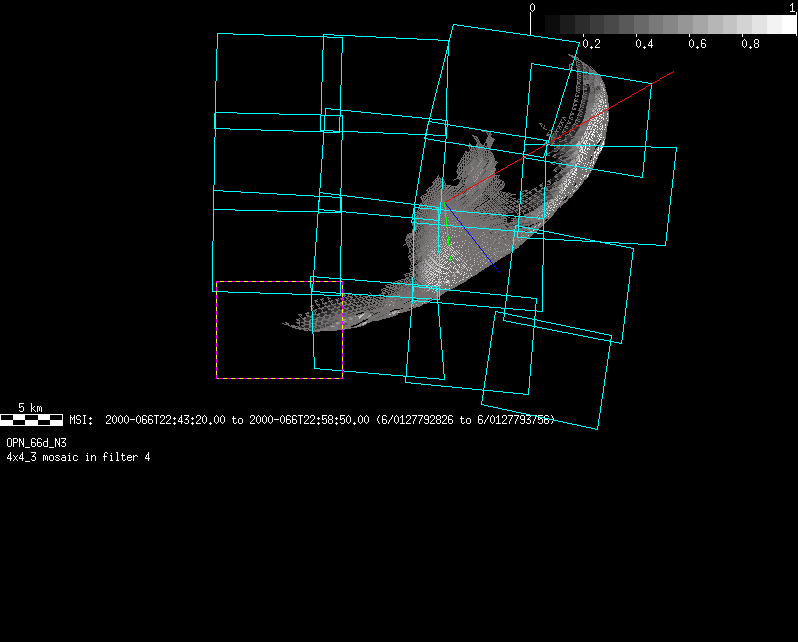Click the MSI time range text
The height and width of the screenshot is (642, 798).
pos(311,420)
